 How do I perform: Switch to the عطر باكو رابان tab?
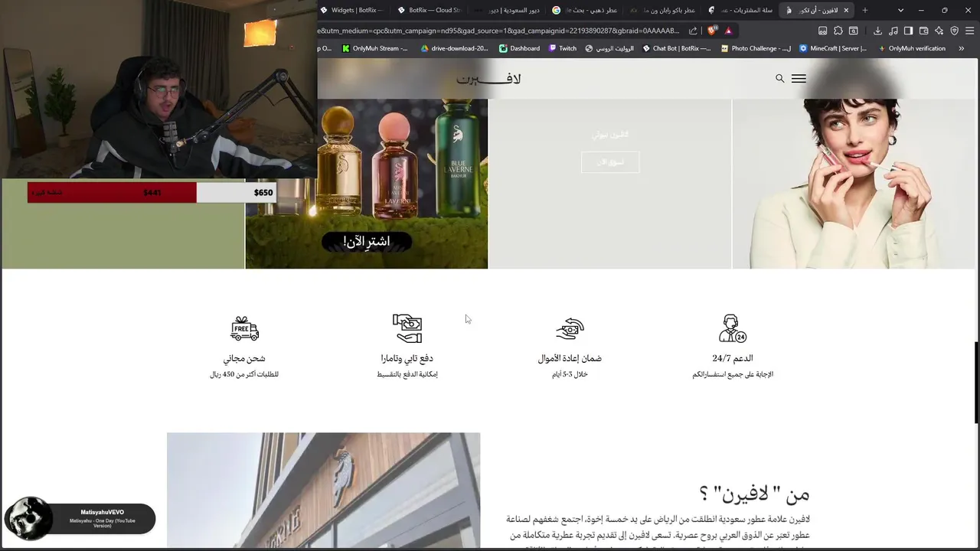point(662,10)
